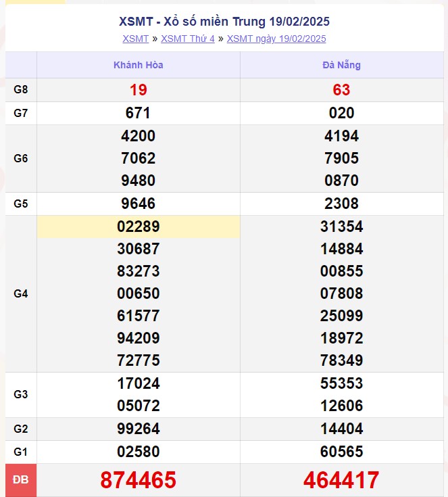Click G4 number 31354
Viewport: 448px width, 497px height.
341,227
